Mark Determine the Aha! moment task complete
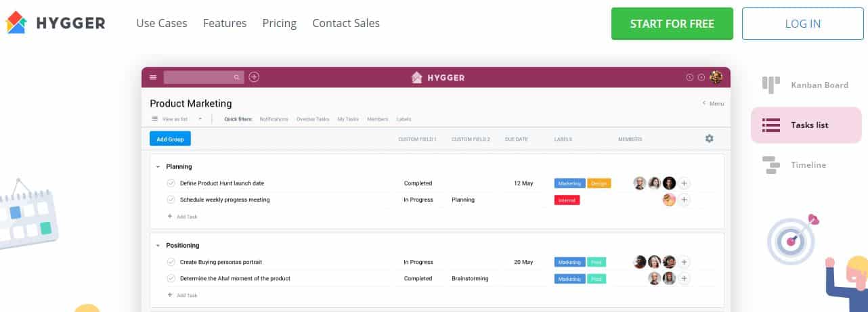The width and height of the screenshot is (868, 312). coord(171,278)
